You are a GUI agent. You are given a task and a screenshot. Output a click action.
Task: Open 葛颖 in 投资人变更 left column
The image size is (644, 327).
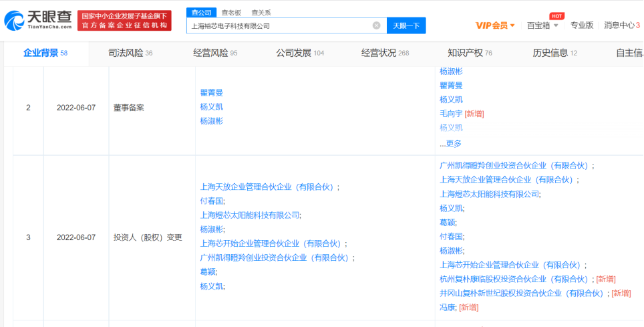207,272
